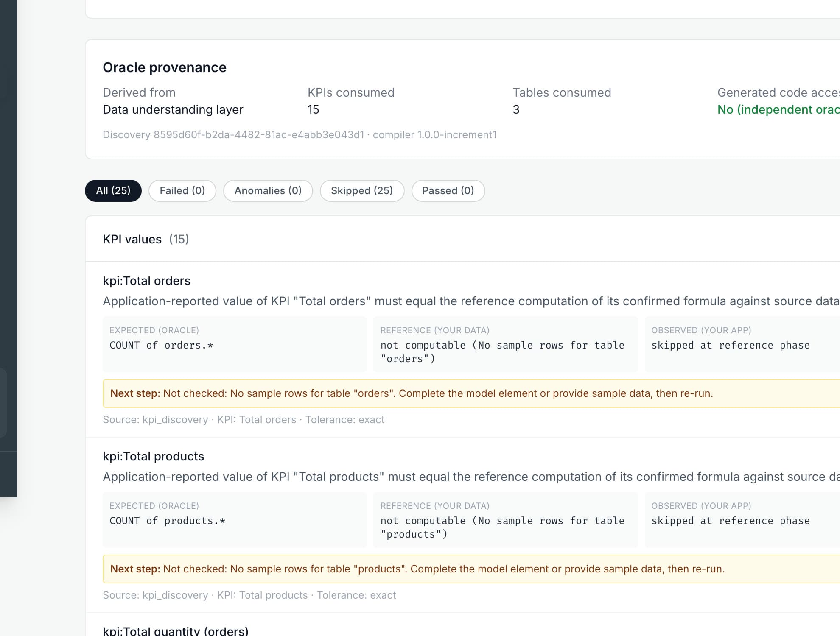The height and width of the screenshot is (636, 840).
Task: Click the kpi:Total quantity (orders) title
Action: (176, 631)
